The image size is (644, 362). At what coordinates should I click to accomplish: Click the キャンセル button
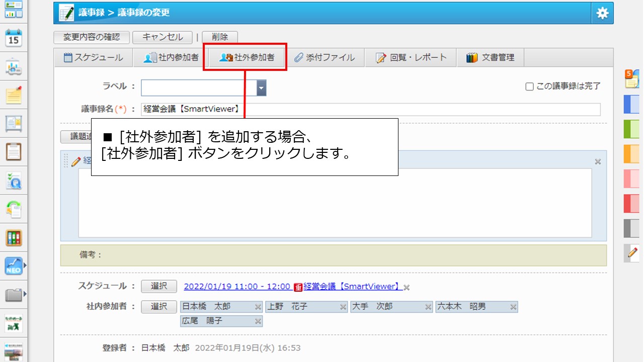click(163, 37)
